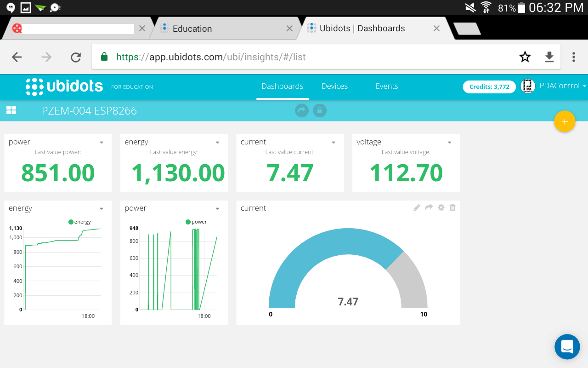Click the 112.70 voltage value
The width and height of the screenshot is (588, 368).
406,173
